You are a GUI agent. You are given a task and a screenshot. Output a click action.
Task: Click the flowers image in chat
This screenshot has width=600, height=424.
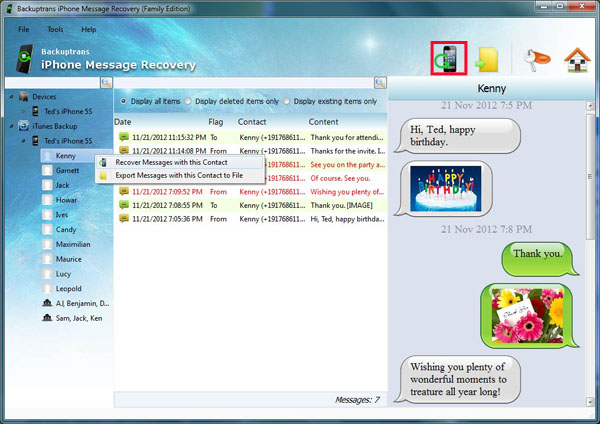coord(527,315)
